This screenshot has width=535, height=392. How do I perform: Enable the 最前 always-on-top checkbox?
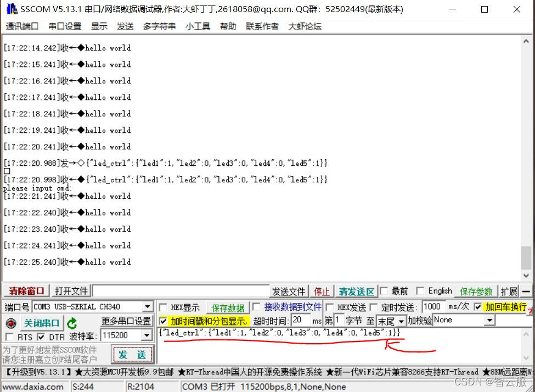[384, 291]
